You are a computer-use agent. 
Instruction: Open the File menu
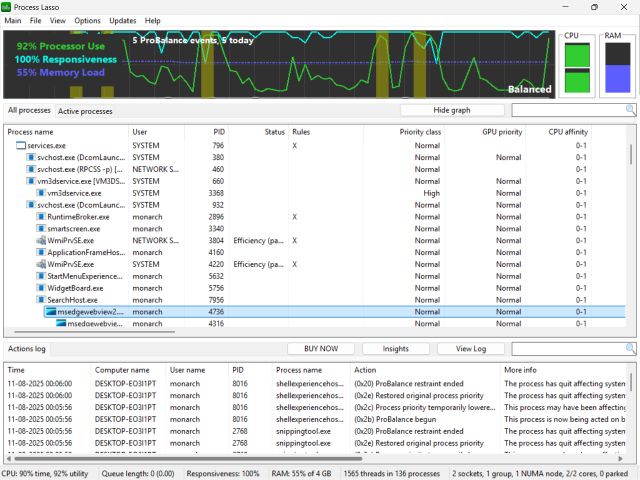tap(35, 20)
